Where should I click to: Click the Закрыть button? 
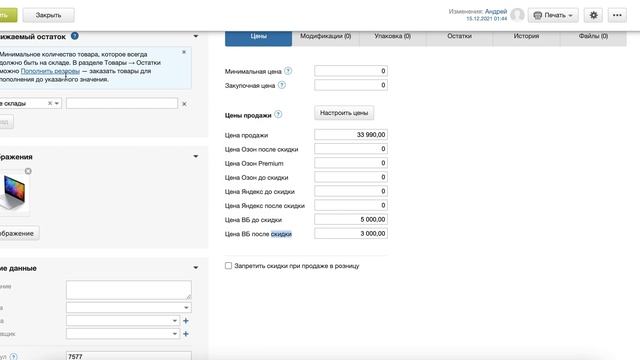point(48,15)
